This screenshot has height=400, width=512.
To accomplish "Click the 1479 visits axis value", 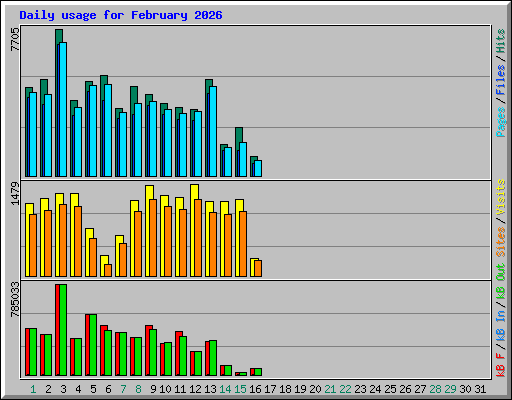I will click(15, 193).
